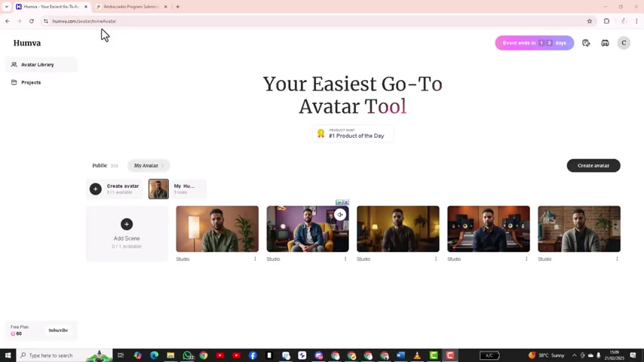Select the Humva browser tab

51,7
